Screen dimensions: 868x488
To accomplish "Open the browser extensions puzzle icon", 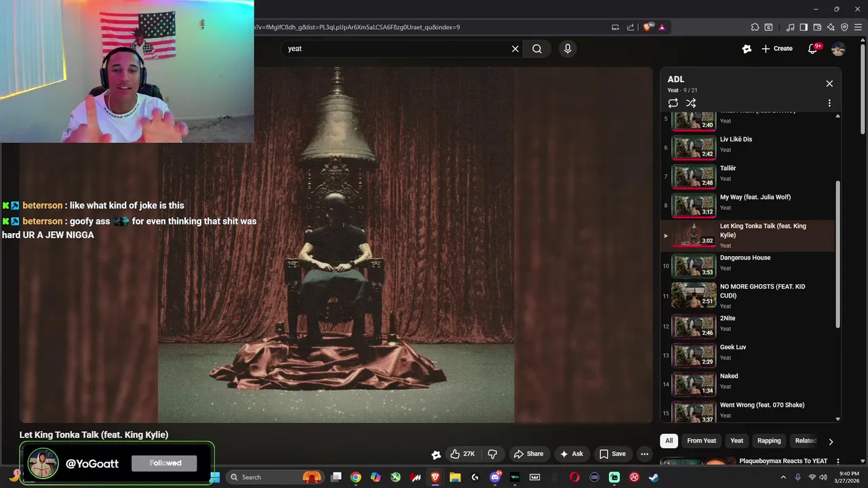I will click(x=755, y=27).
